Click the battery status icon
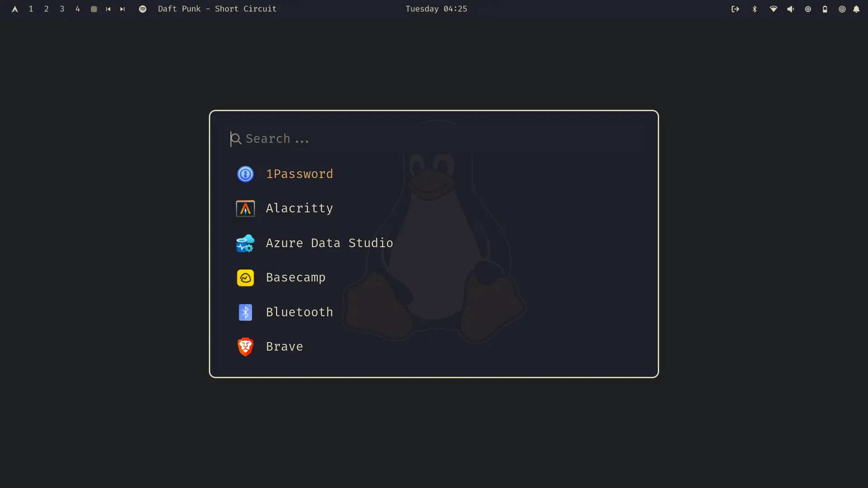868x488 pixels. pos(825,9)
